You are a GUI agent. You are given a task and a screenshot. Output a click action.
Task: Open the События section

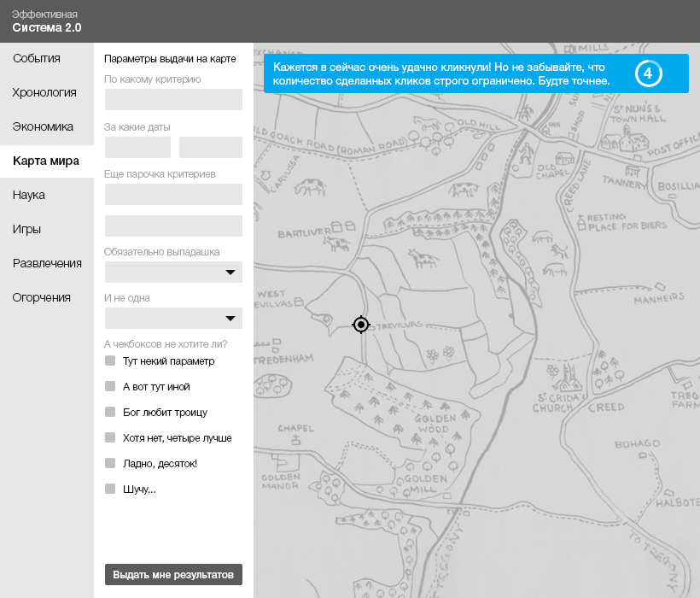(x=37, y=58)
